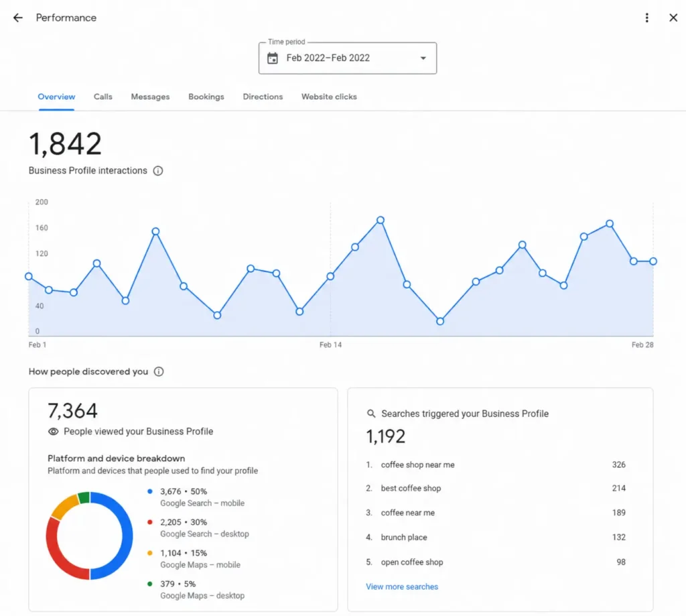The image size is (686, 616).
Task: Click the calendar icon in Time period
Action: click(x=273, y=58)
